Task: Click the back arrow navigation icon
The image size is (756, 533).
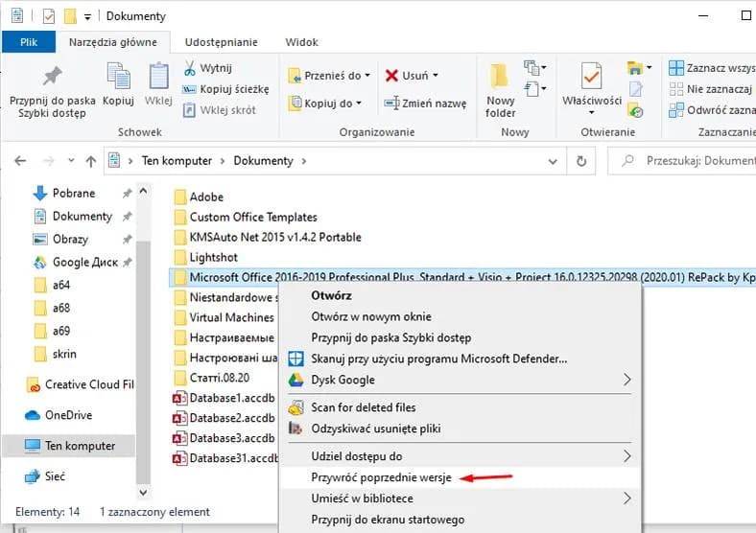Action: [20, 162]
